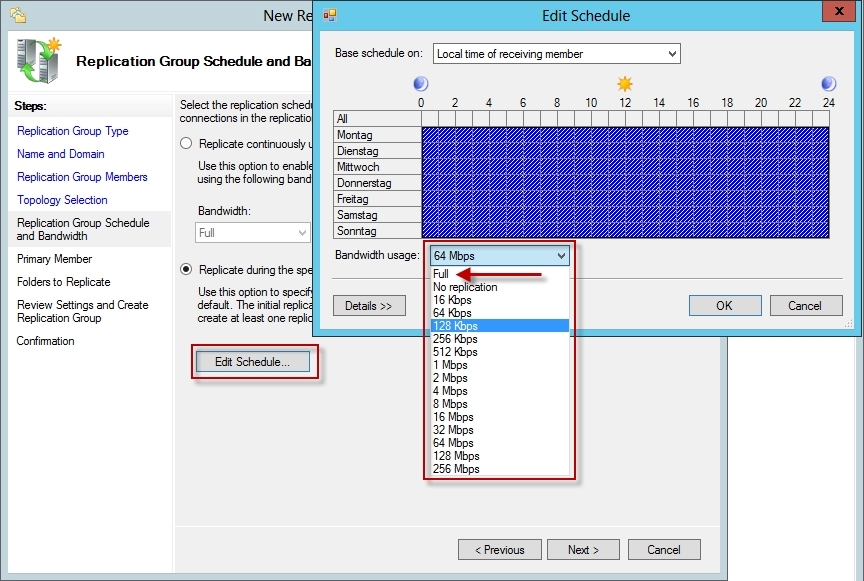864x581 pixels.
Task: Click the midnight moon icon above hour 0
Action: (421, 84)
